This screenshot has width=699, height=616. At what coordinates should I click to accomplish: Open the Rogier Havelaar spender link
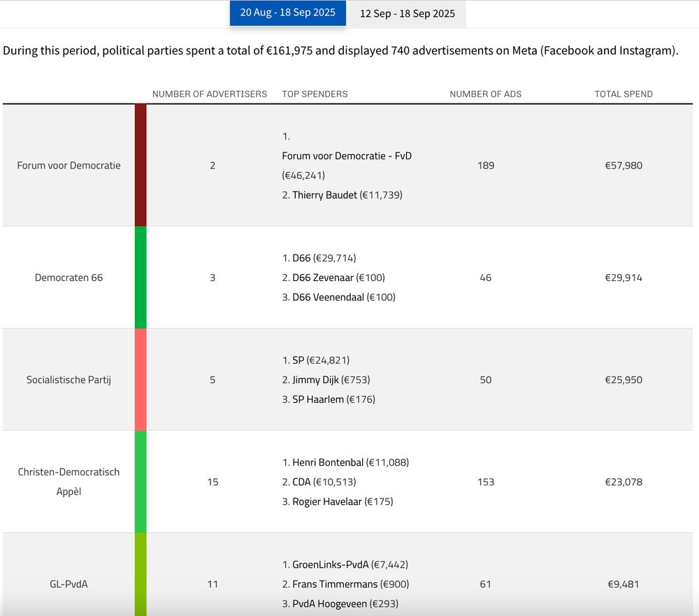[x=326, y=501]
